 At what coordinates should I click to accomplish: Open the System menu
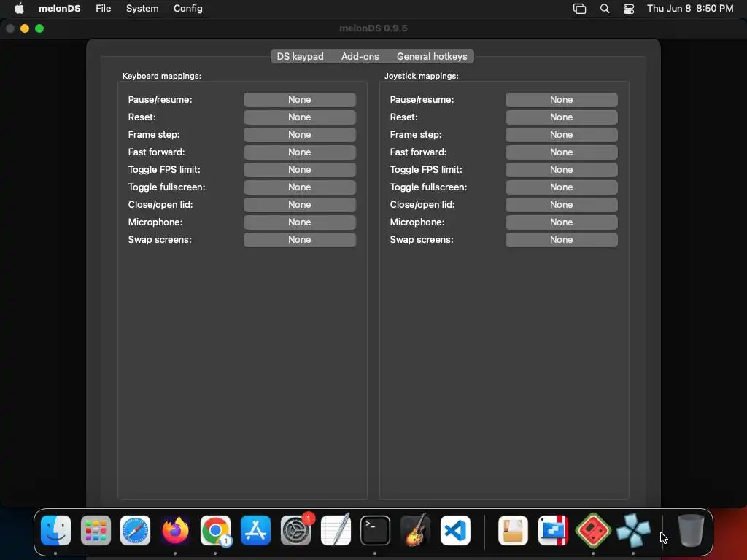(x=142, y=9)
